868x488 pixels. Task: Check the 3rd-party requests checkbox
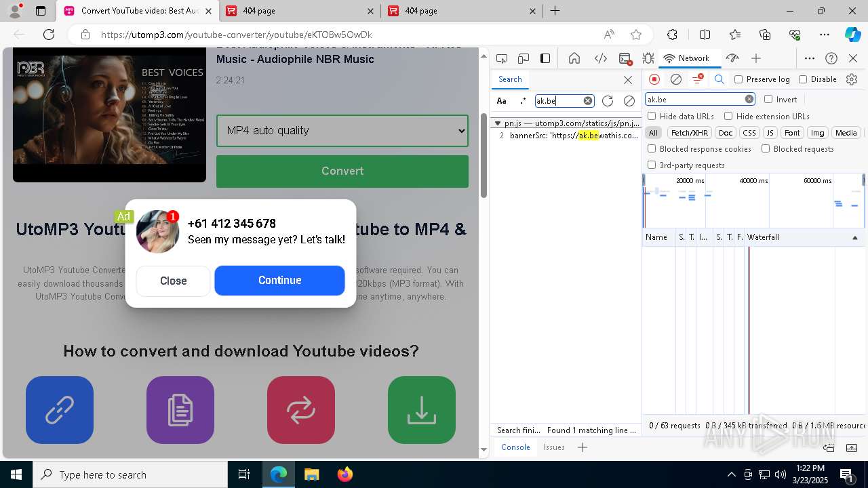pyautogui.click(x=652, y=165)
